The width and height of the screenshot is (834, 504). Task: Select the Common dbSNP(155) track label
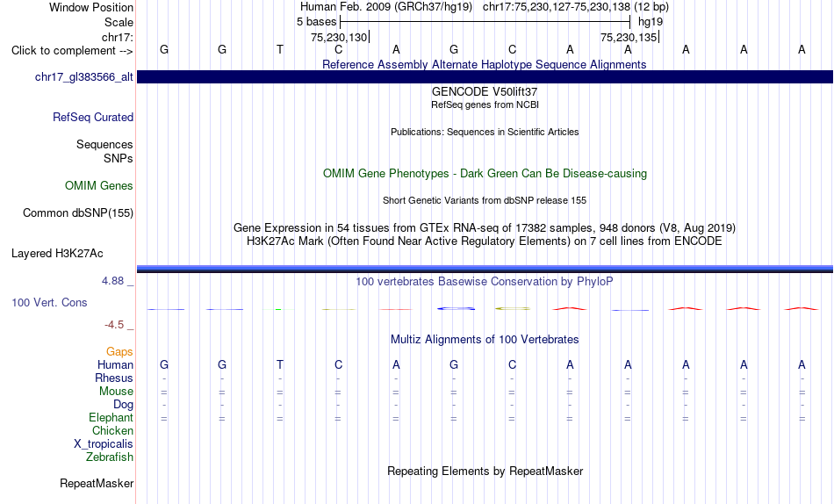78,212
